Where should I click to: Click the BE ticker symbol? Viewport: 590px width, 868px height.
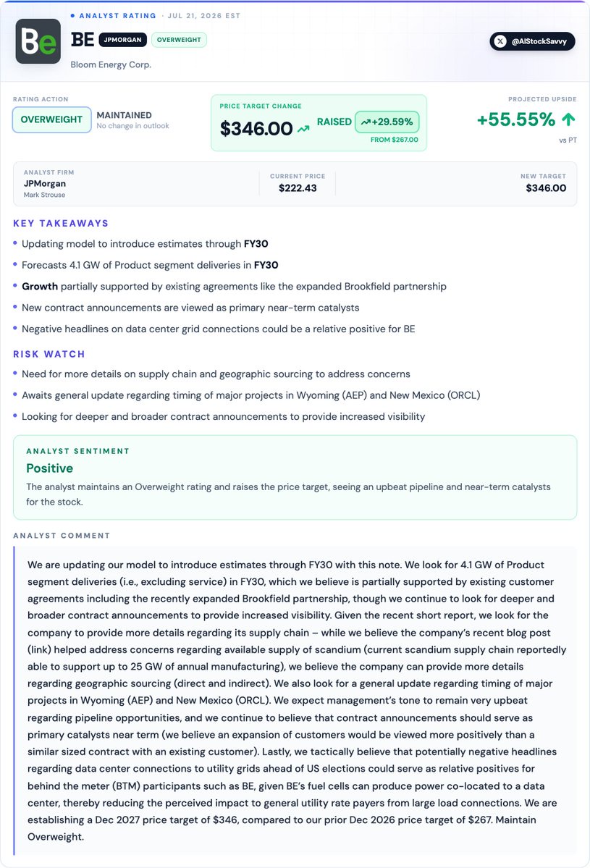click(x=83, y=40)
